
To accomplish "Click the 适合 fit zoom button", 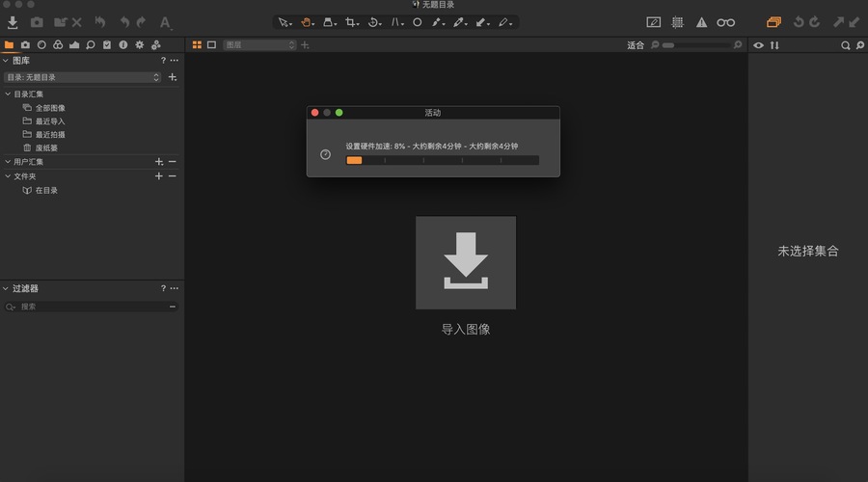I will click(636, 45).
